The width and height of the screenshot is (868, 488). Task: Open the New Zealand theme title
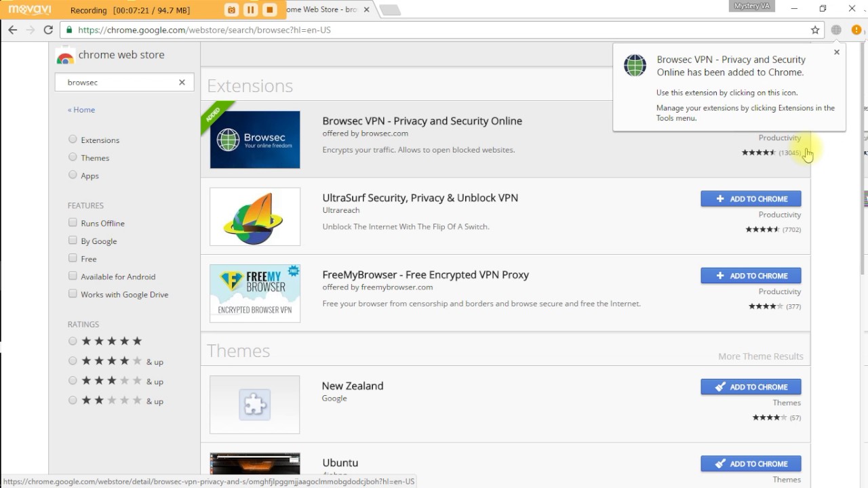353,386
